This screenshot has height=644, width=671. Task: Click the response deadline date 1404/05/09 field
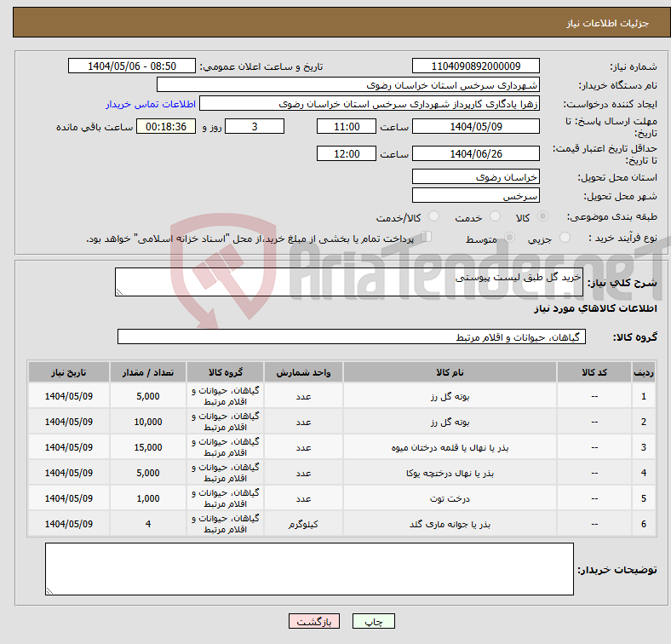[x=475, y=126]
